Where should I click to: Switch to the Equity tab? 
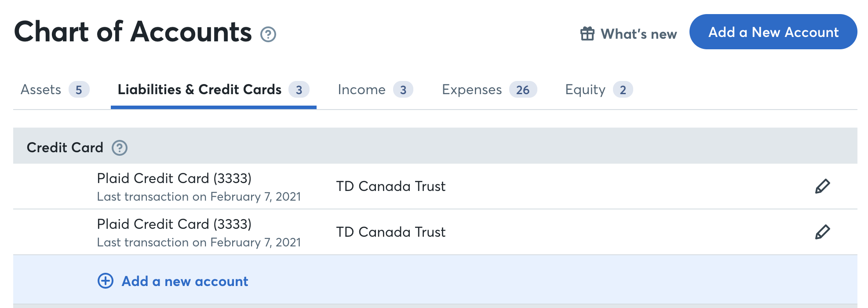[584, 89]
